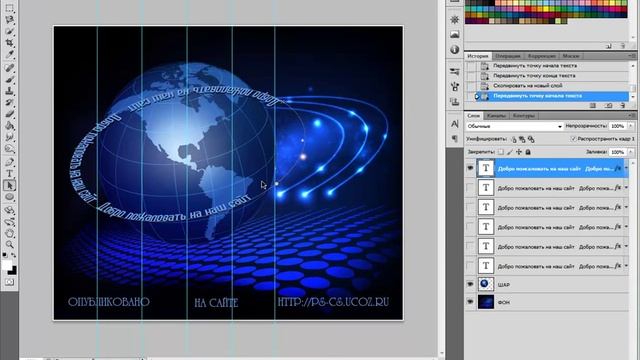The image size is (640, 360).
Task: Toggle Quick Mask mode button
Action: pos(9,282)
